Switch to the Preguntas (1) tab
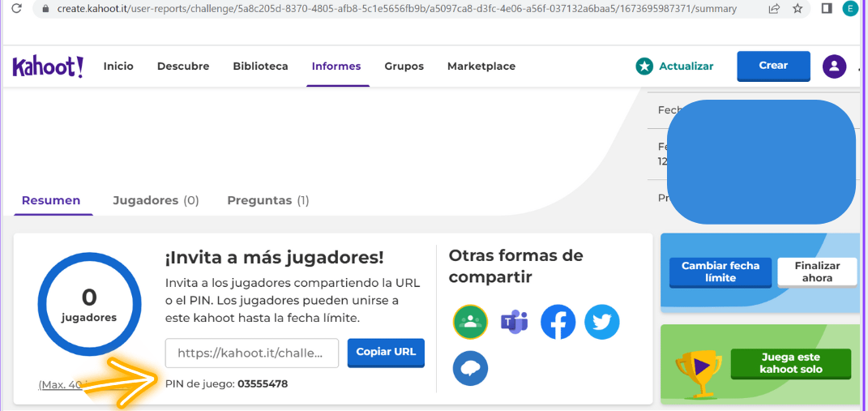The image size is (868, 411). pos(268,200)
